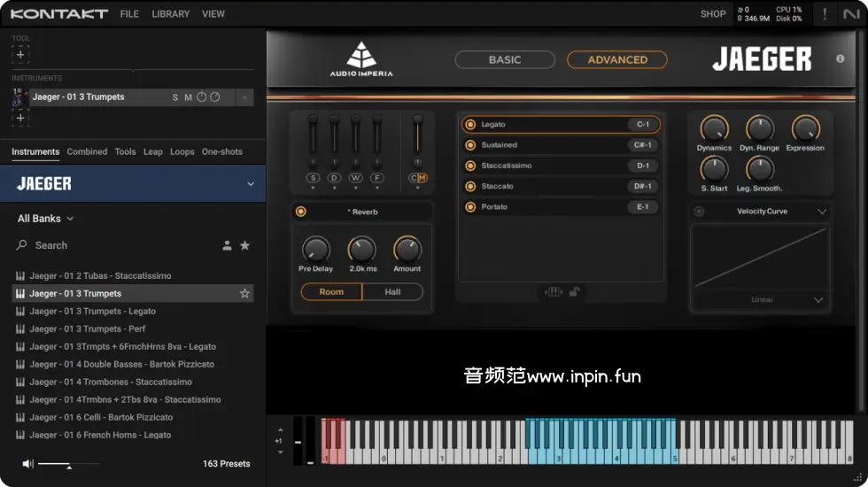The width and height of the screenshot is (868, 487).
Task: Toggle the Legato articulation power button
Action: tap(470, 125)
